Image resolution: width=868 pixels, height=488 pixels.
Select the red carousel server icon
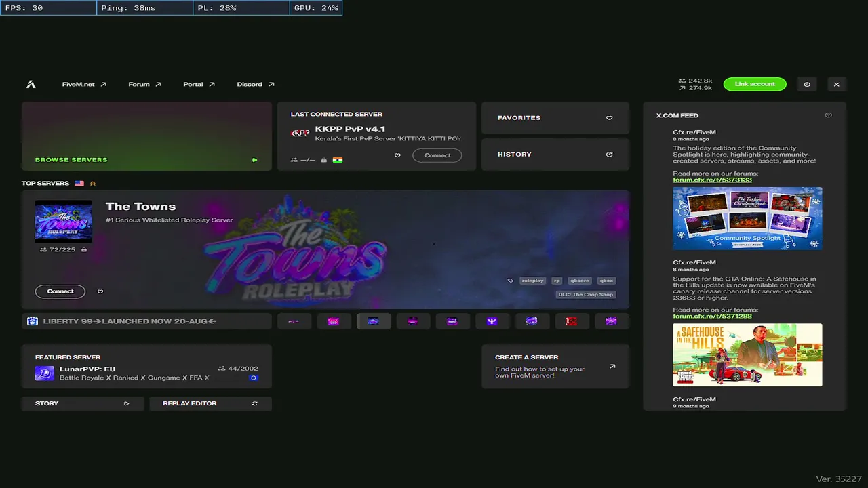[572, 321]
